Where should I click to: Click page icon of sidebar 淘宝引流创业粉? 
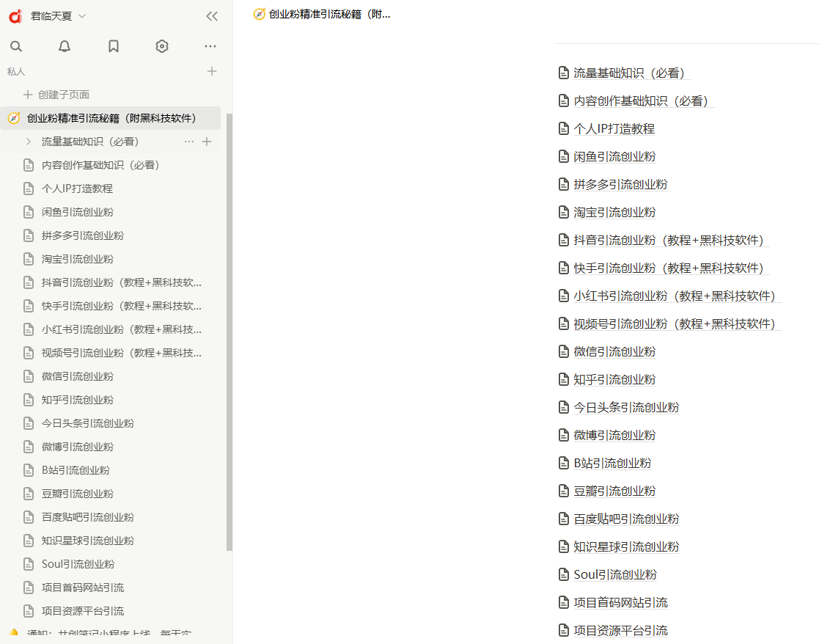(29, 259)
